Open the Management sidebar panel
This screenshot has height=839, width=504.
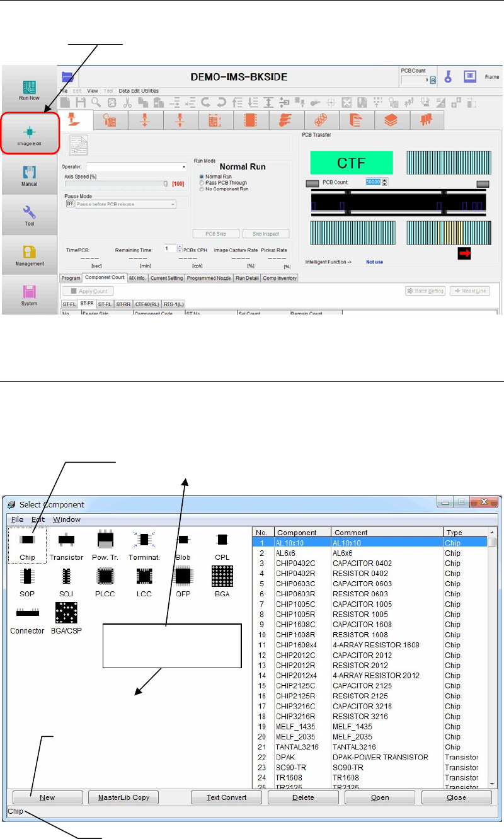29,255
